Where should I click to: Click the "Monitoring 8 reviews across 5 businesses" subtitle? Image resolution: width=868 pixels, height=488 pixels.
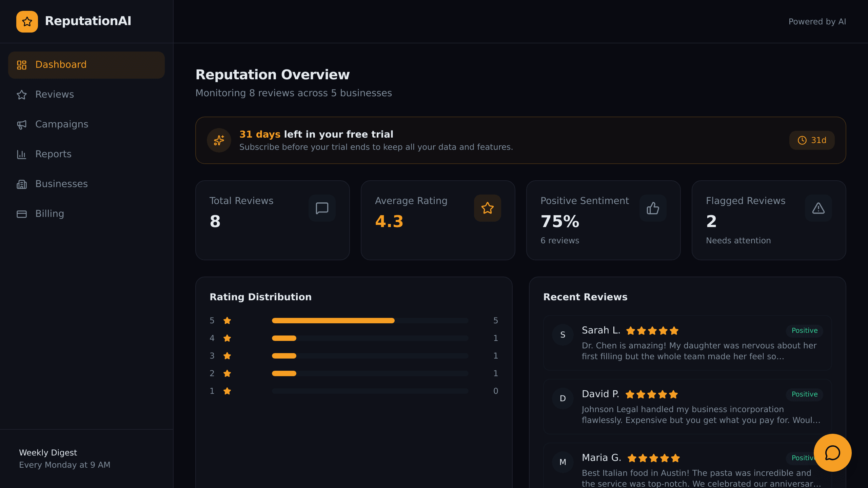[294, 93]
